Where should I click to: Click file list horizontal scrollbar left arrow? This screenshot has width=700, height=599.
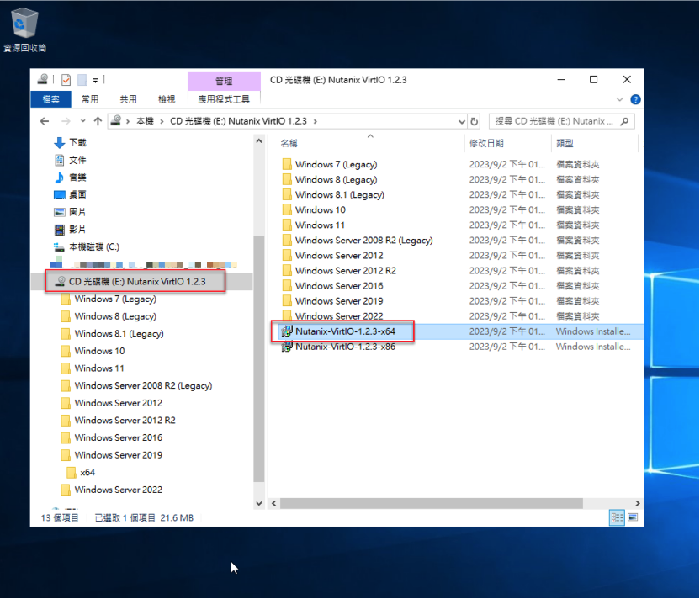(273, 503)
